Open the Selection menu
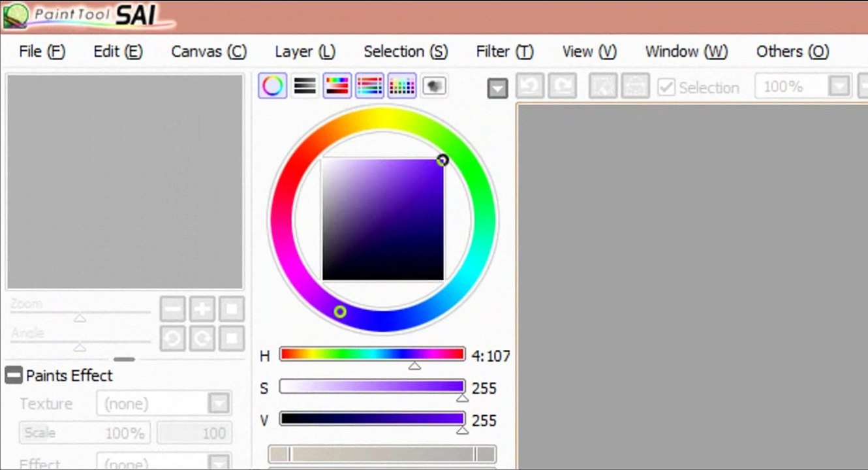This screenshot has width=868, height=470. tap(406, 52)
